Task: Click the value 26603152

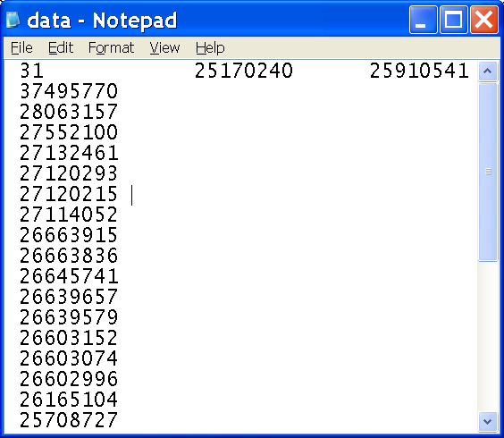Action: [x=69, y=338]
